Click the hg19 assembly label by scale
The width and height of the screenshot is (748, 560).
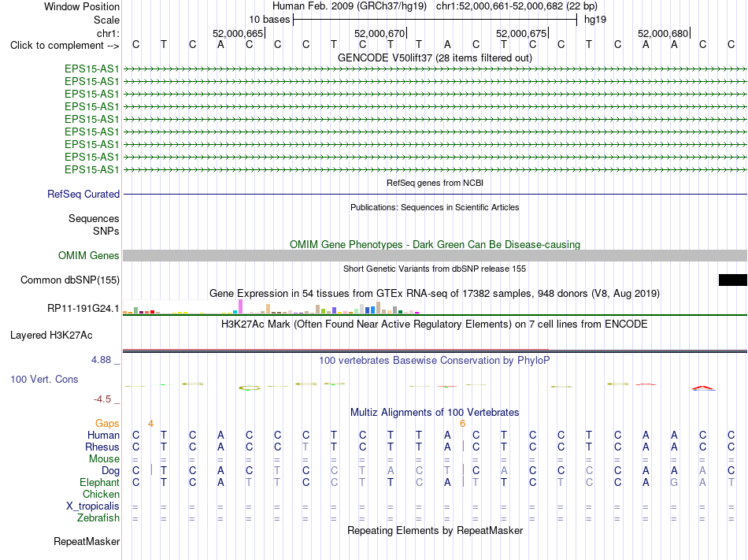tap(595, 20)
